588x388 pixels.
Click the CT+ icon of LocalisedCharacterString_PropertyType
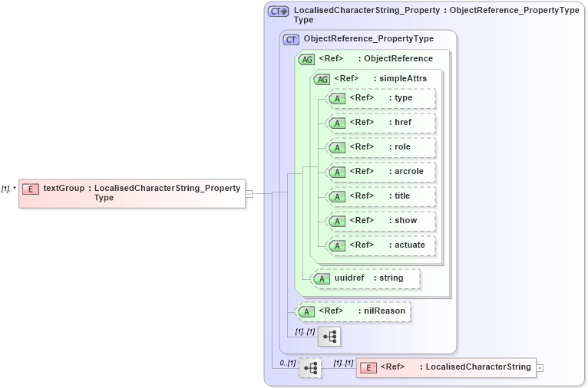tap(278, 12)
